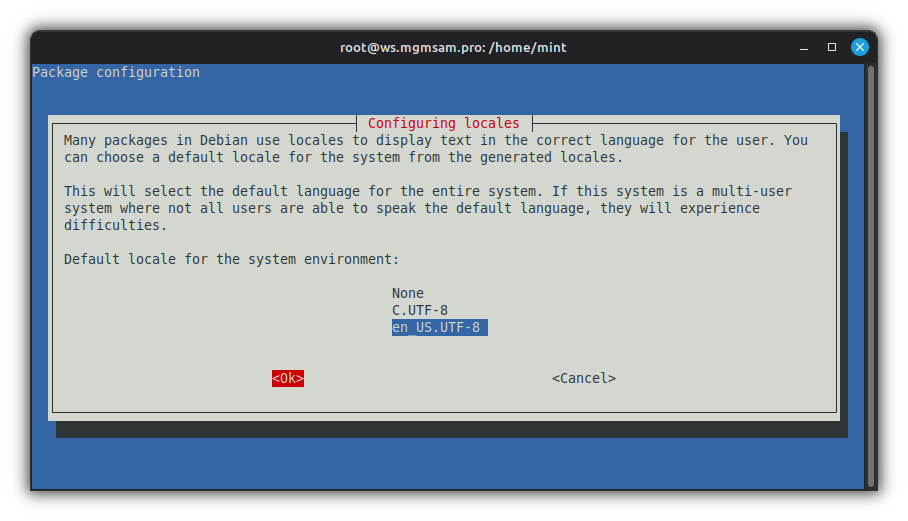Maximize the terminal window

tap(831, 47)
